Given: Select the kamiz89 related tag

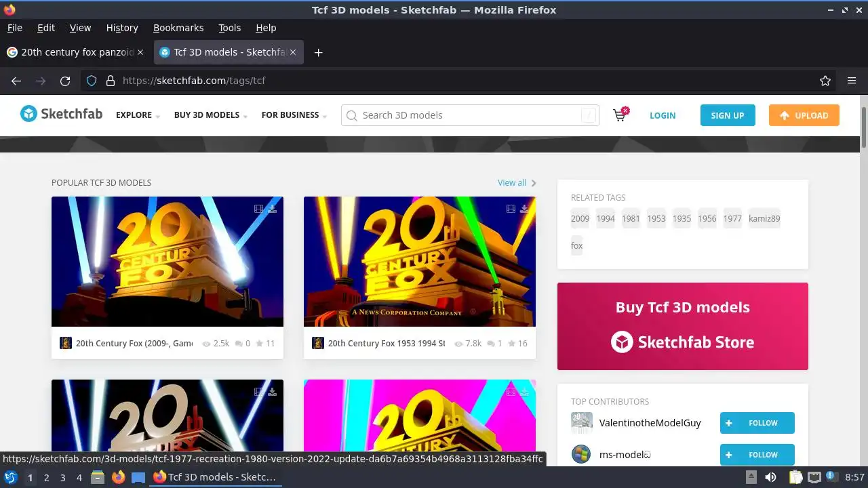Looking at the screenshot, I should coord(764,219).
